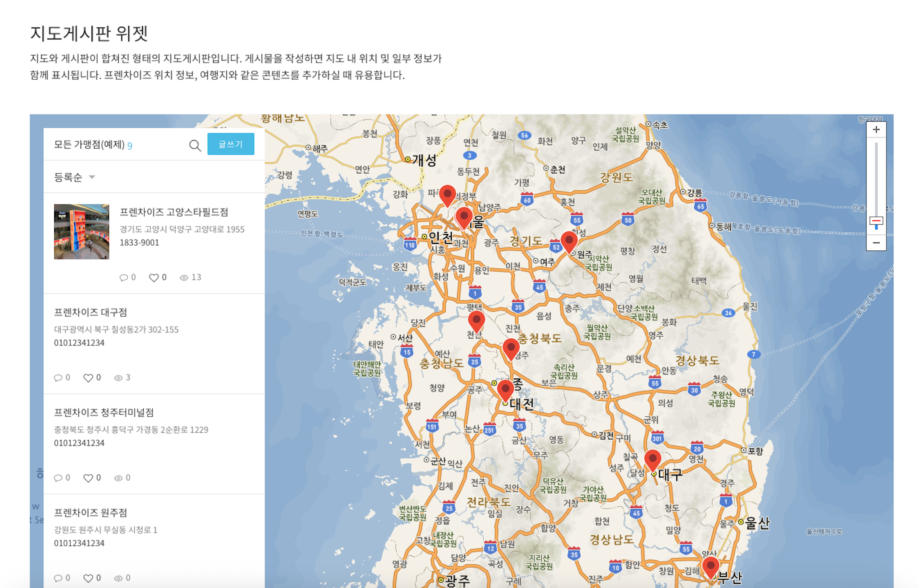Click the red map marker at 대구
Image resolution: width=919 pixels, height=588 pixels.
[652, 459]
